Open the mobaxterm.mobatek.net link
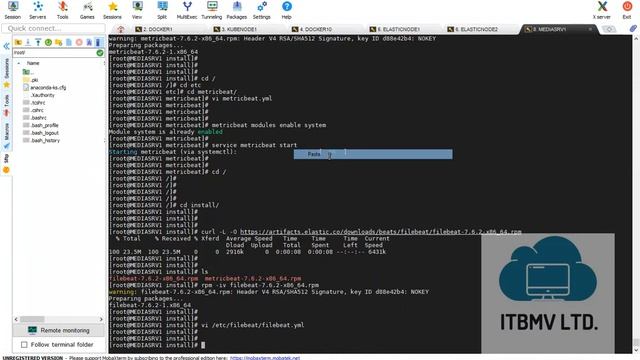This screenshot has height=360, width=640. coord(264,358)
